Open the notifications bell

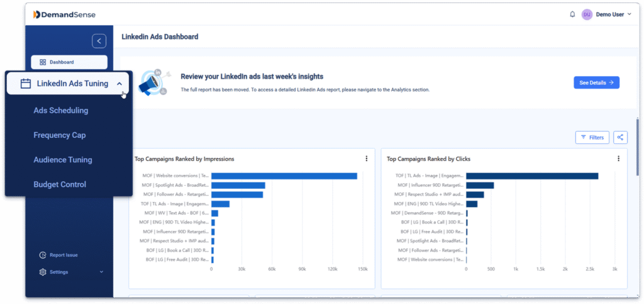(572, 14)
